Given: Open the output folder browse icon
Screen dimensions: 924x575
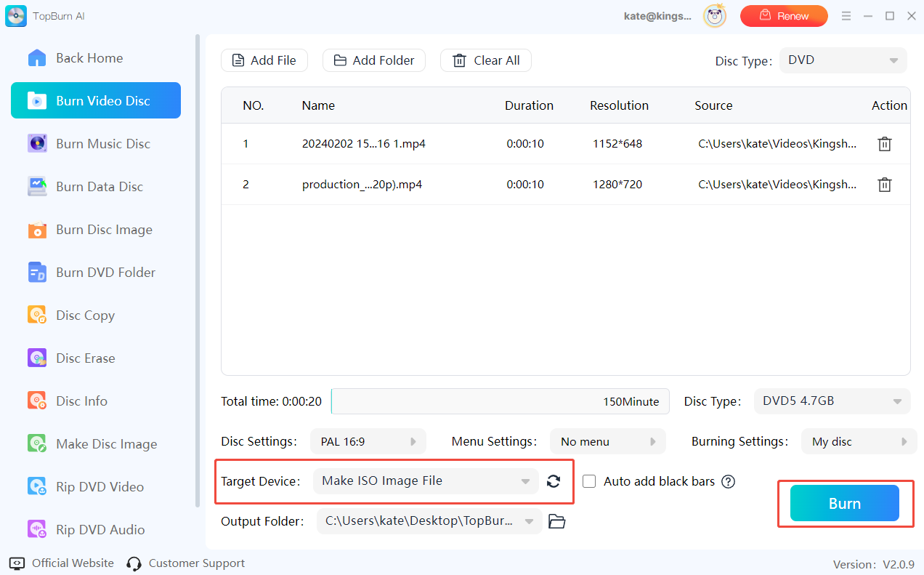Looking at the screenshot, I should point(556,521).
